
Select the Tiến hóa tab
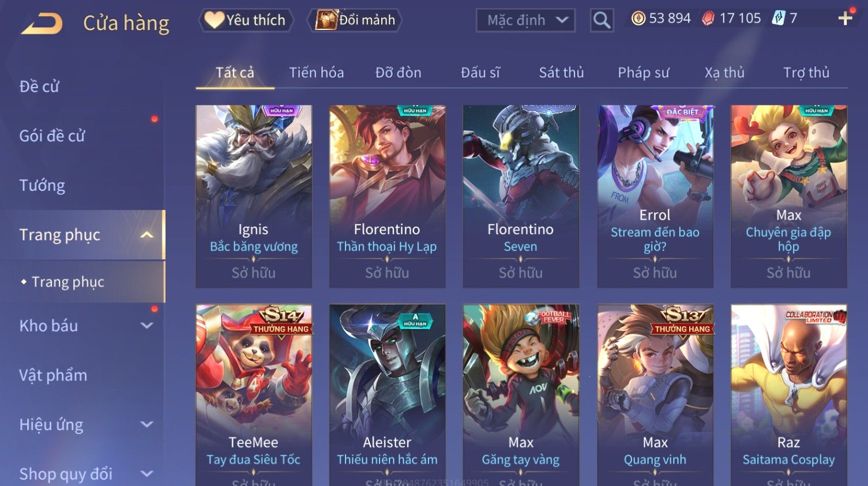[316, 73]
